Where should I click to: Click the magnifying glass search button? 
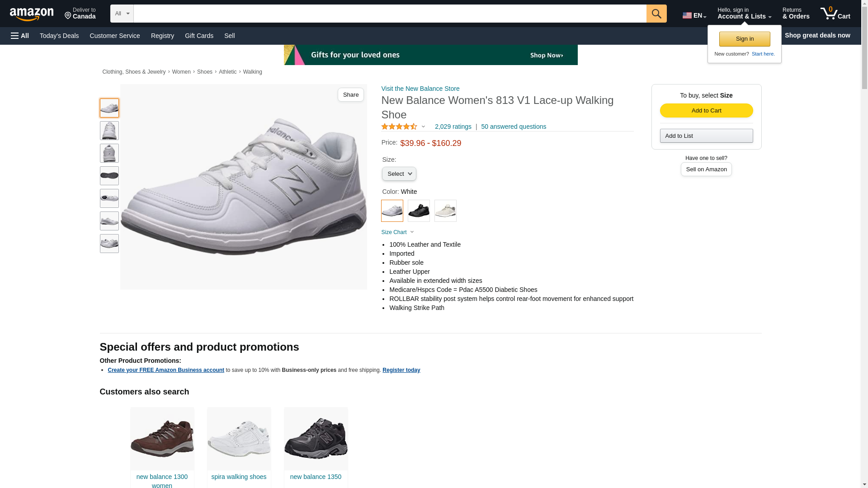coord(656,14)
